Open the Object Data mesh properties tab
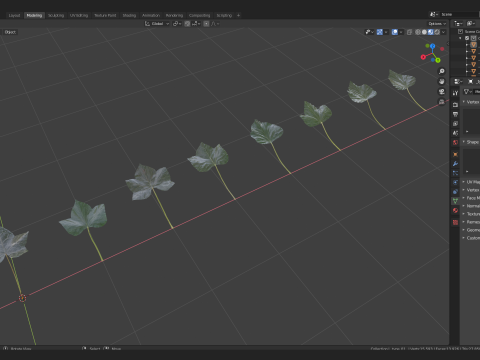Image resolution: width=480 pixels, height=360 pixels. click(455, 201)
